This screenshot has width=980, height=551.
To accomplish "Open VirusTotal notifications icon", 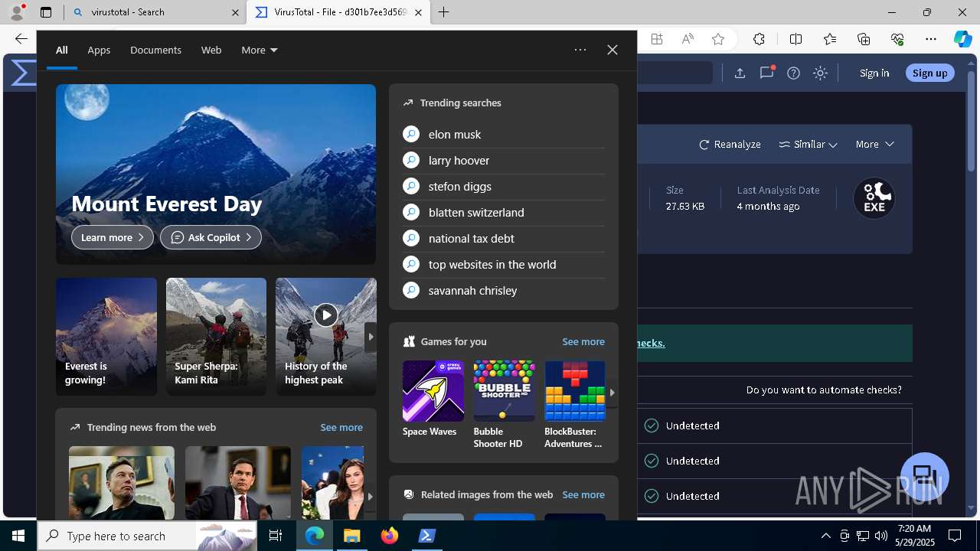I will click(x=766, y=73).
